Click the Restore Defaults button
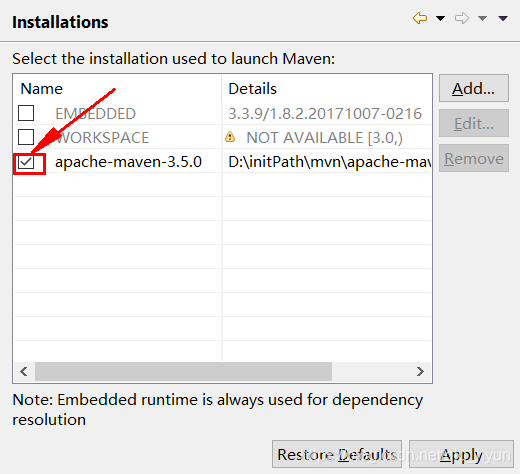 [337, 454]
